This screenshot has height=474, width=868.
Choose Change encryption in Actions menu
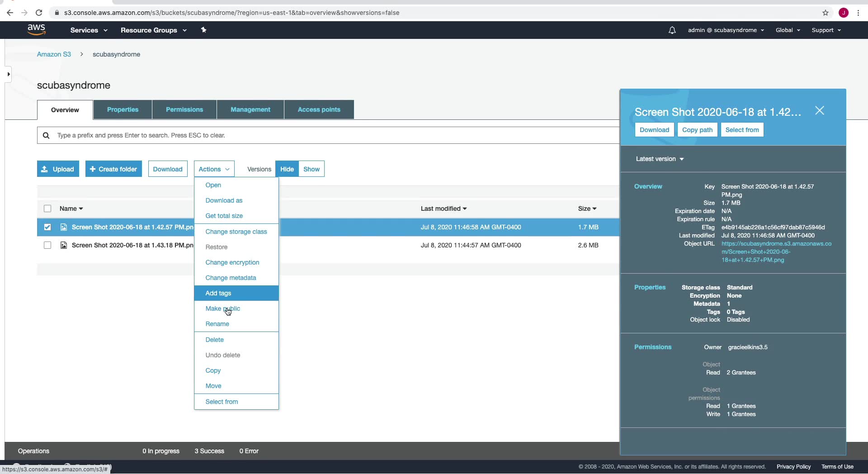click(x=236, y=262)
